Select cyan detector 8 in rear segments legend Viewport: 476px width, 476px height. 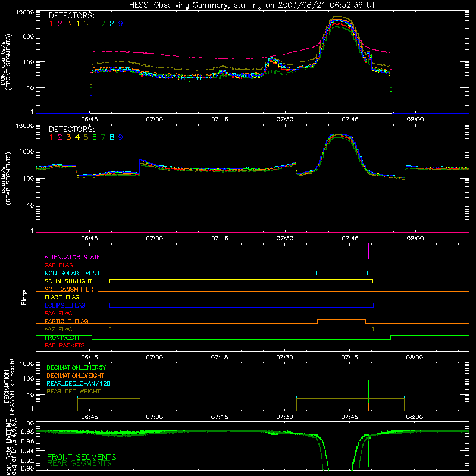point(112,137)
